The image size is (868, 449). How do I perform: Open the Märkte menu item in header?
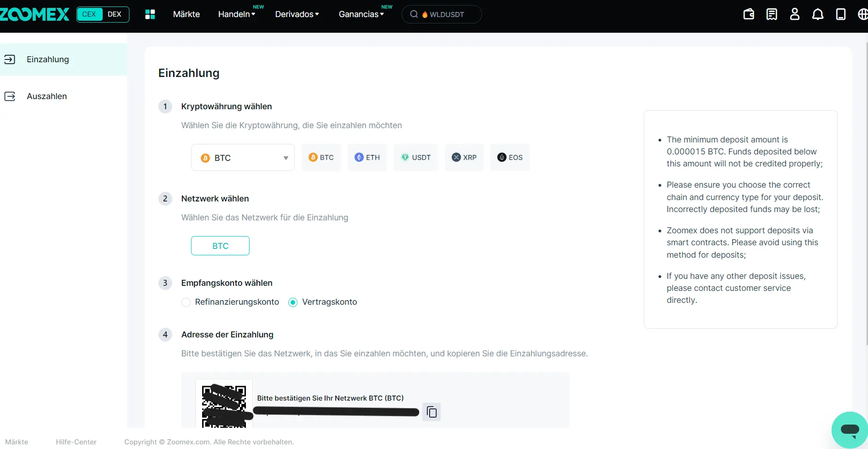coord(186,14)
